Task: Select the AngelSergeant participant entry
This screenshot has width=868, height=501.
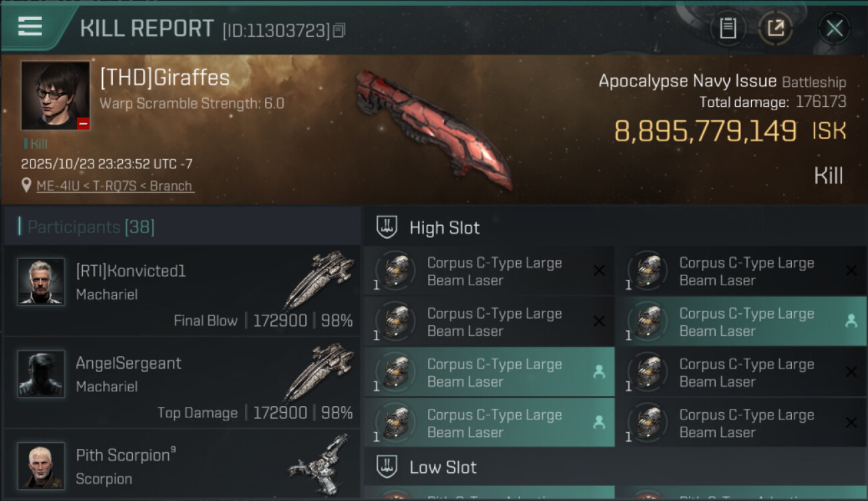Action: (x=182, y=382)
